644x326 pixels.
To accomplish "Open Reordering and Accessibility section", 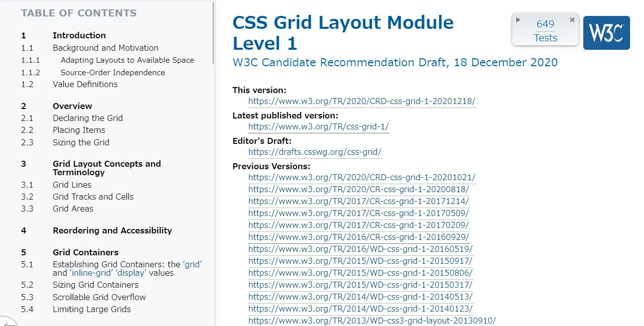I will point(112,230).
